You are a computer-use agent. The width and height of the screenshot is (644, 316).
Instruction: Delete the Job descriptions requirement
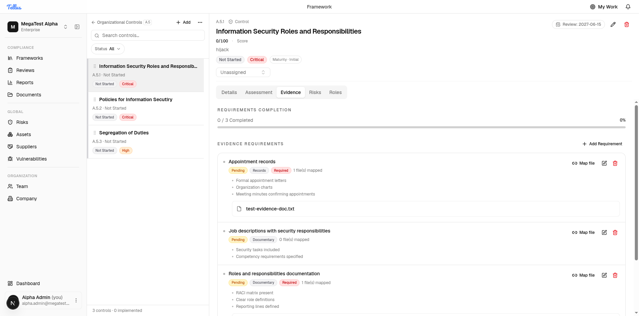pyautogui.click(x=615, y=233)
